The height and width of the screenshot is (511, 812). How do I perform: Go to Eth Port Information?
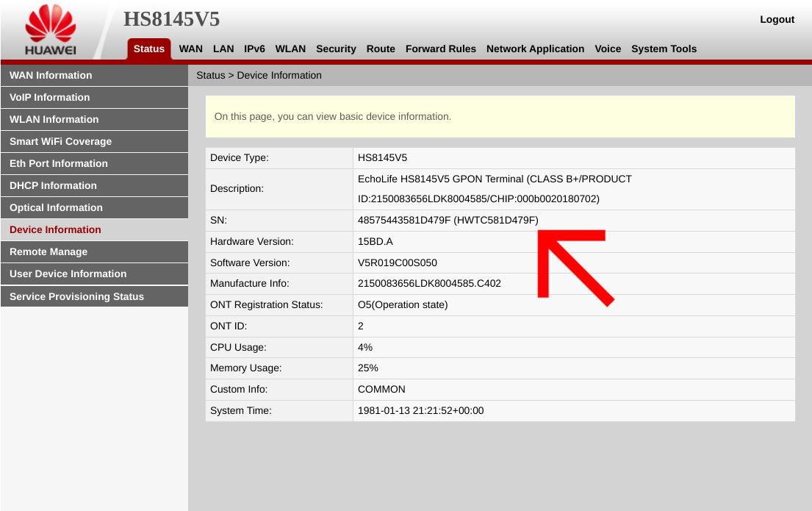(94, 163)
